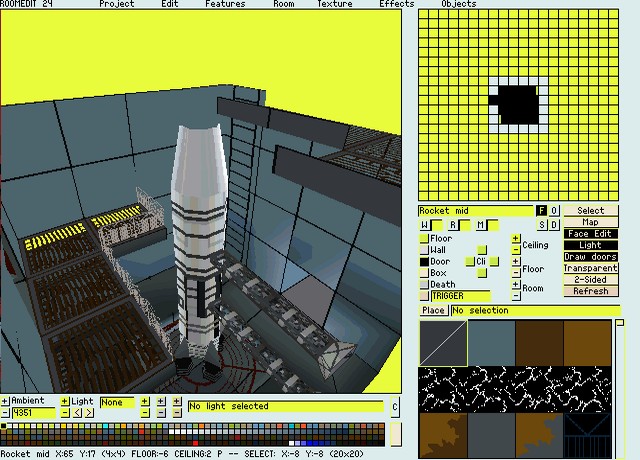This screenshot has height=460, width=640.
Task: Pick the red swatch in the color palette
Action: click(195, 442)
